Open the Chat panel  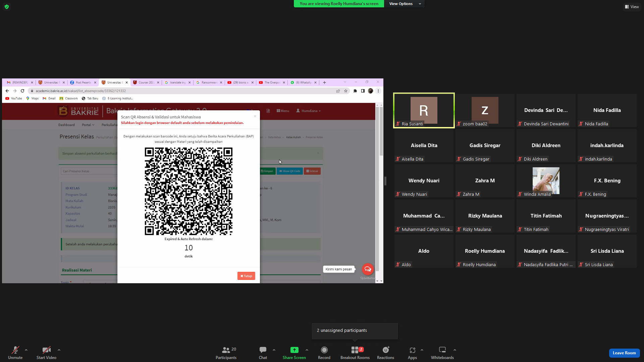[x=263, y=353]
